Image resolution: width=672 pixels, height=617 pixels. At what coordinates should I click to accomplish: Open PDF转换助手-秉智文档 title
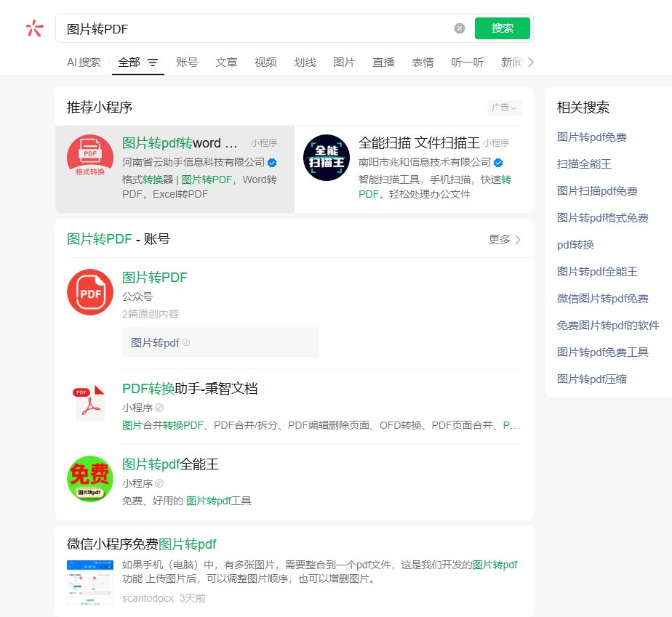[x=190, y=389]
